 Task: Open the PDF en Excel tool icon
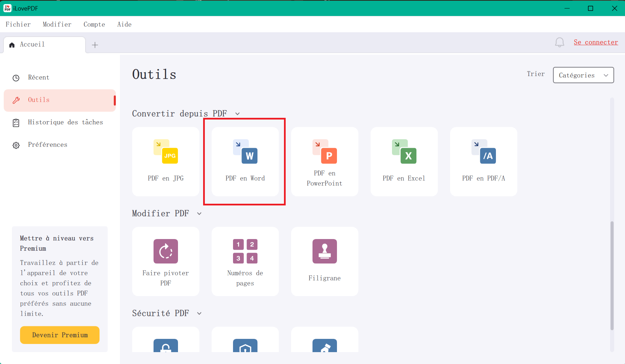[404, 151]
